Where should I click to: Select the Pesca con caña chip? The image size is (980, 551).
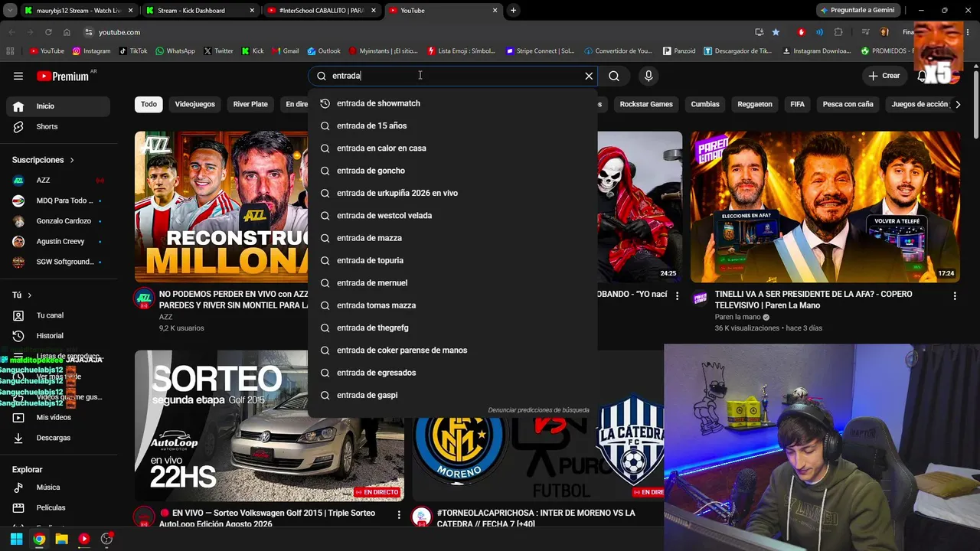point(848,104)
